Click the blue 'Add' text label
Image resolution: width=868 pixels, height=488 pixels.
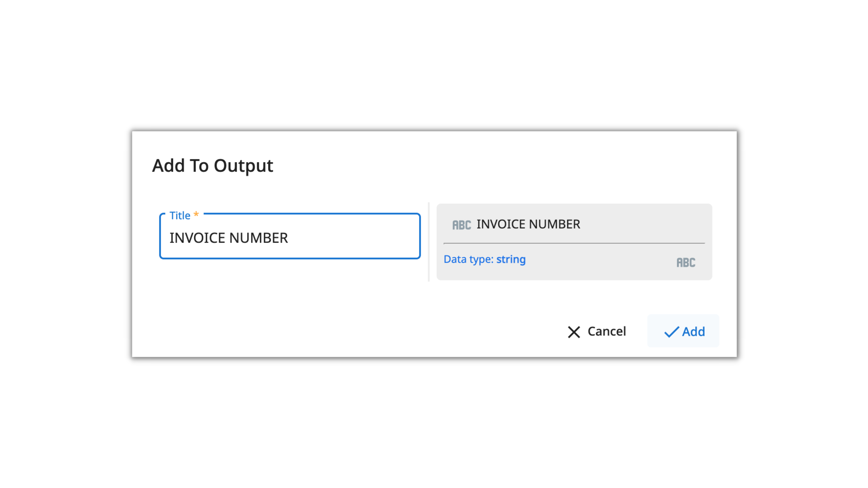point(693,332)
